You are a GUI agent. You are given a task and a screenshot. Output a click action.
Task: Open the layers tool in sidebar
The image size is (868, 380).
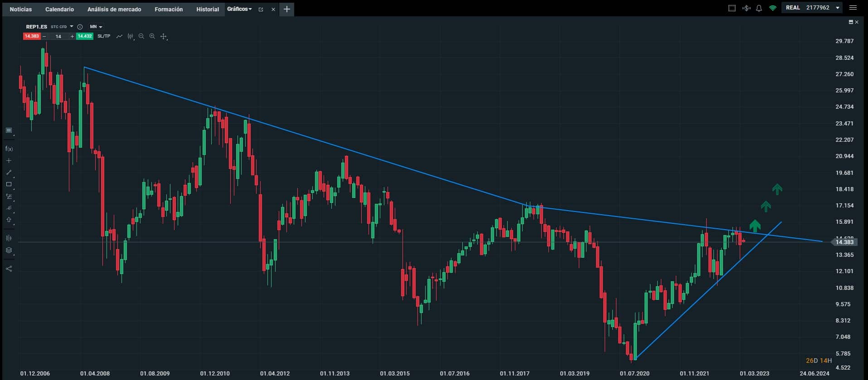(x=9, y=250)
